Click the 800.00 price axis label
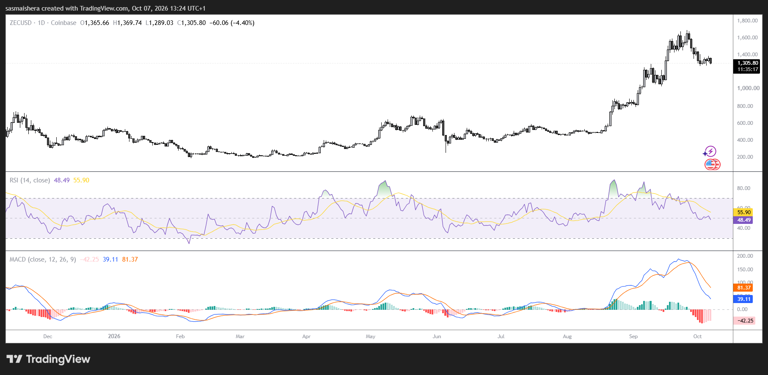768x375 pixels. pyautogui.click(x=744, y=106)
